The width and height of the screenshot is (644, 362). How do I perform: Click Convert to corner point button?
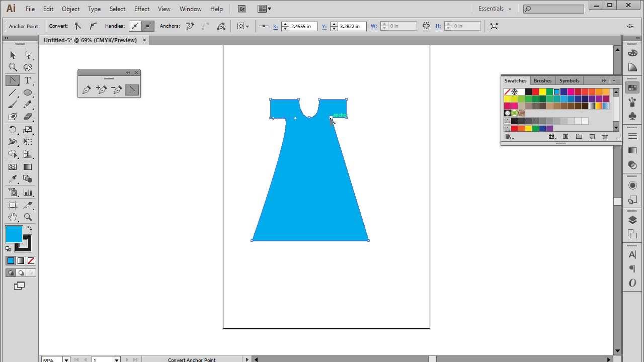pyautogui.click(x=77, y=26)
